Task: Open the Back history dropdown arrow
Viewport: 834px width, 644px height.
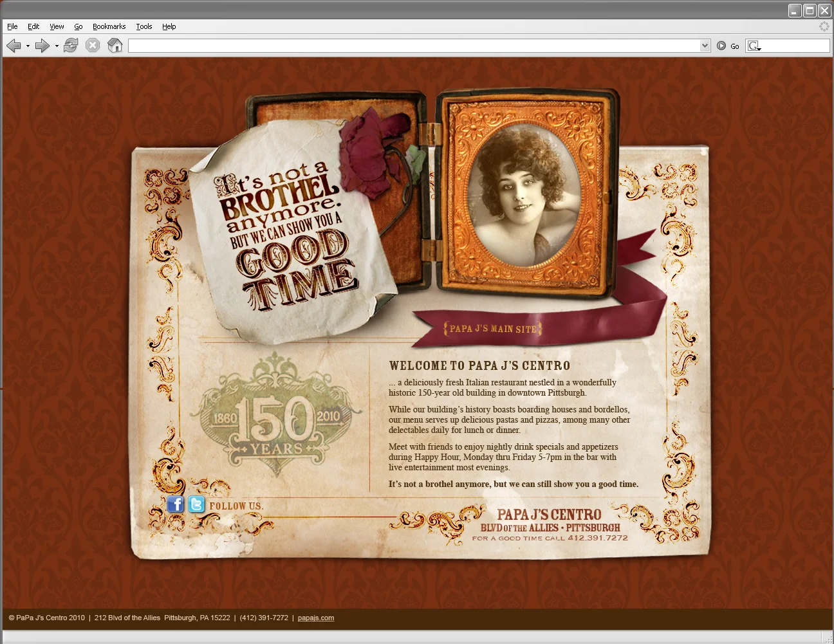Action: (28, 46)
